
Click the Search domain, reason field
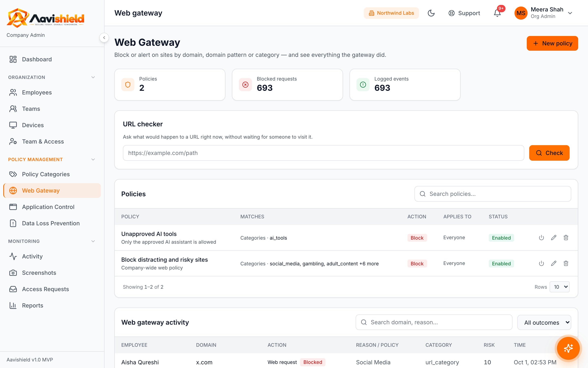434,322
